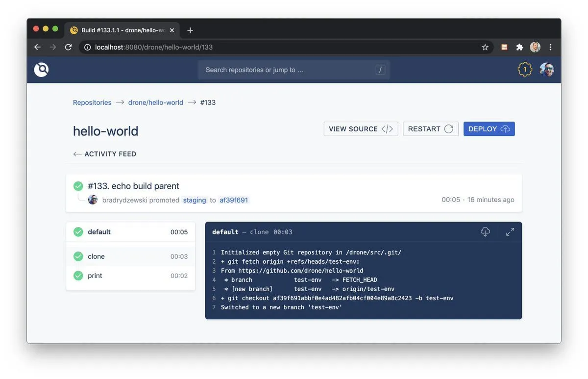The width and height of the screenshot is (588, 379).
Task: Open the notifications badge showing 1
Action: click(525, 70)
